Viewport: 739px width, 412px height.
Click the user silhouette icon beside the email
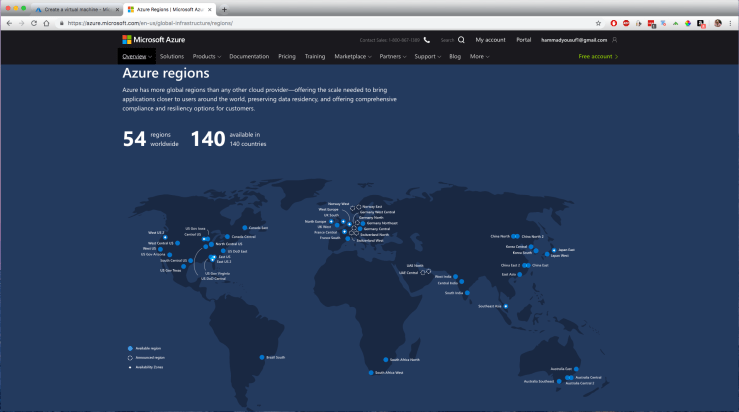tap(614, 40)
